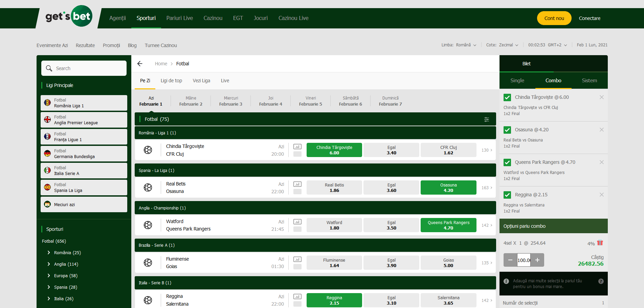Uncheck Osasuna @4.20 checkbox
Image resolution: width=644 pixels, height=308 pixels.
507,130
